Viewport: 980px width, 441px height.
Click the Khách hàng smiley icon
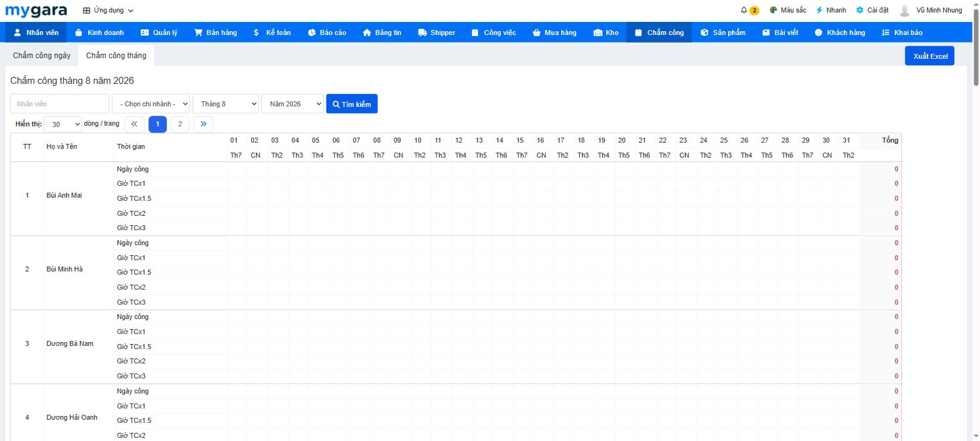pyautogui.click(x=818, y=33)
